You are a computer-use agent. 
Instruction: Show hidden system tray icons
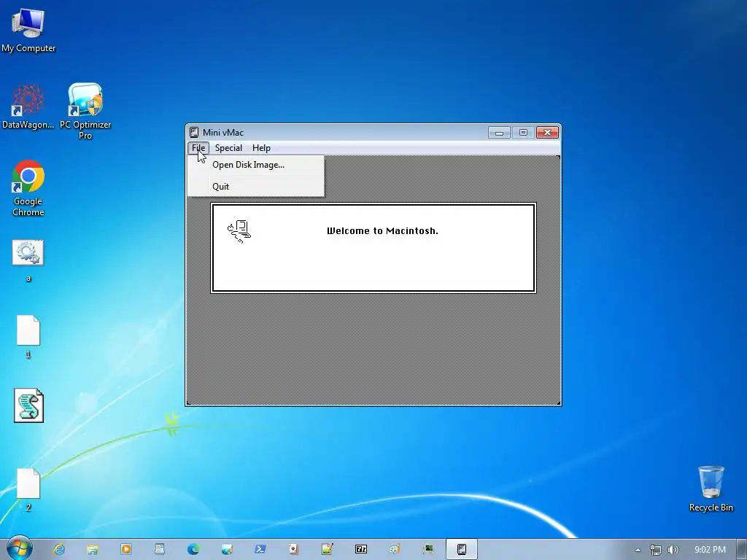638,550
